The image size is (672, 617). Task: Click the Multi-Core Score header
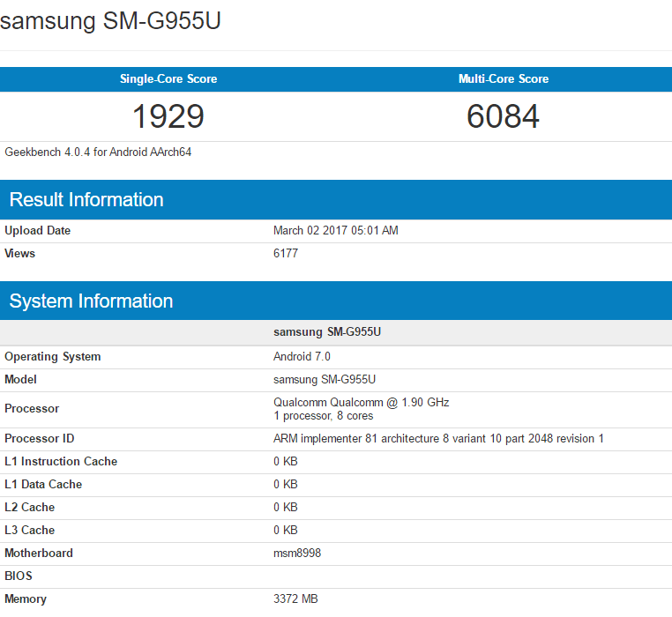(x=504, y=79)
